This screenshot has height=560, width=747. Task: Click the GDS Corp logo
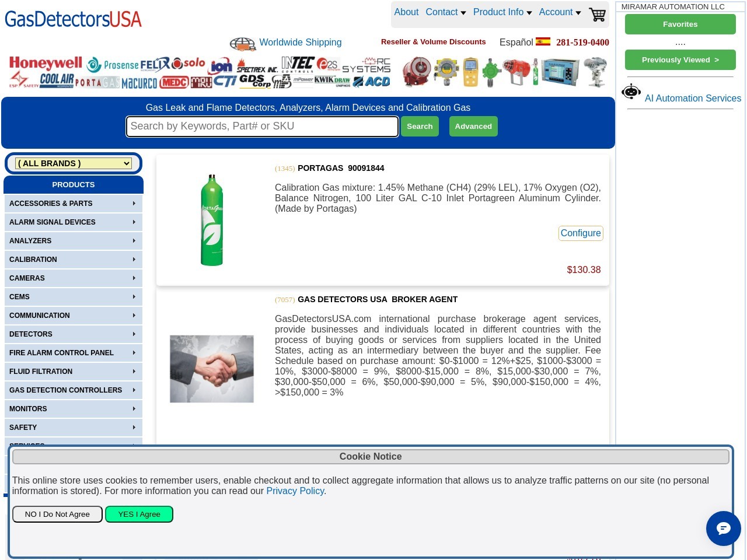[255, 80]
